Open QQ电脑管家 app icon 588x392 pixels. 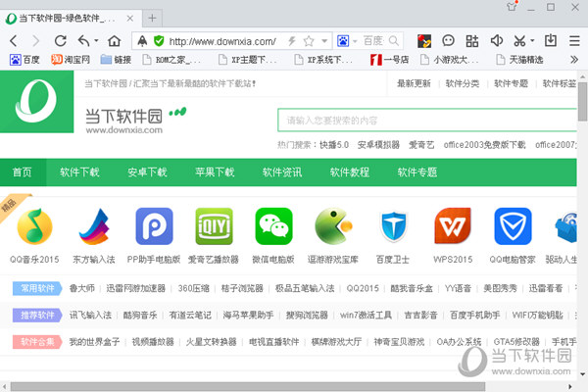click(x=513, y=226)
